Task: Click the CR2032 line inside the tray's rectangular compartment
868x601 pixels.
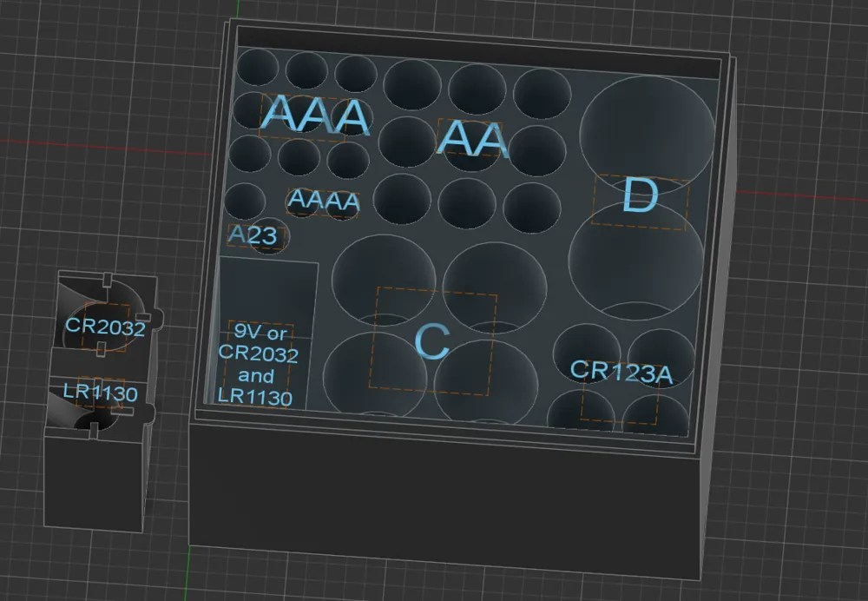Action: tap(259, 353)
